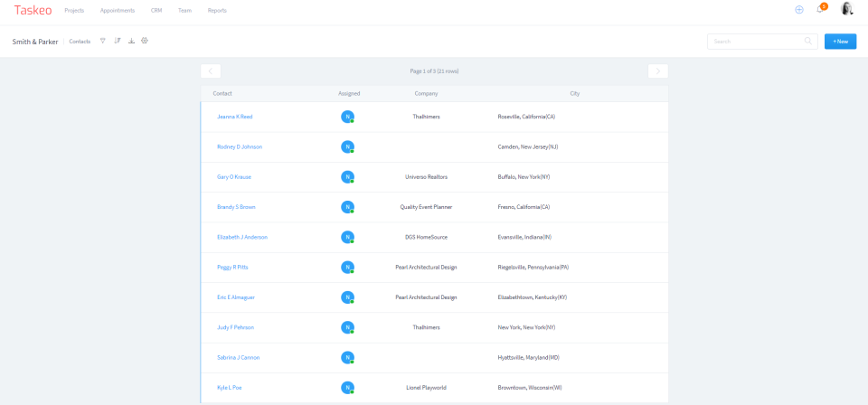The width and height of the screenshot is (868, 405).
Task: Click assigned avatar for Kyle L Poe
Action: (x=347, y=388)
